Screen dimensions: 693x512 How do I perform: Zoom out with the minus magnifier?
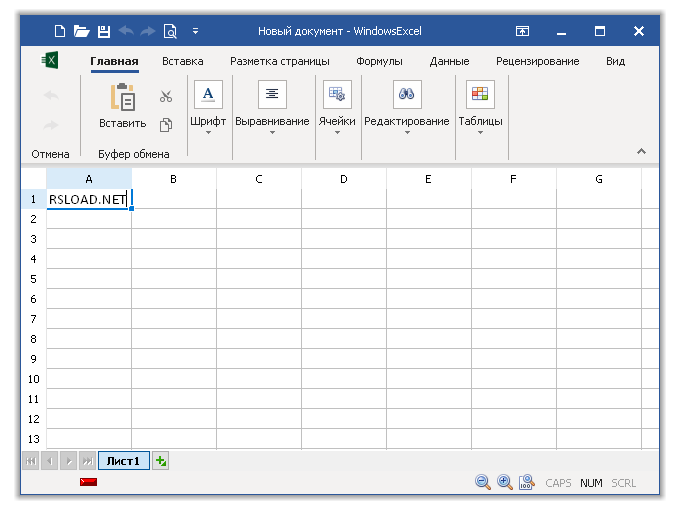click(483, 482)
